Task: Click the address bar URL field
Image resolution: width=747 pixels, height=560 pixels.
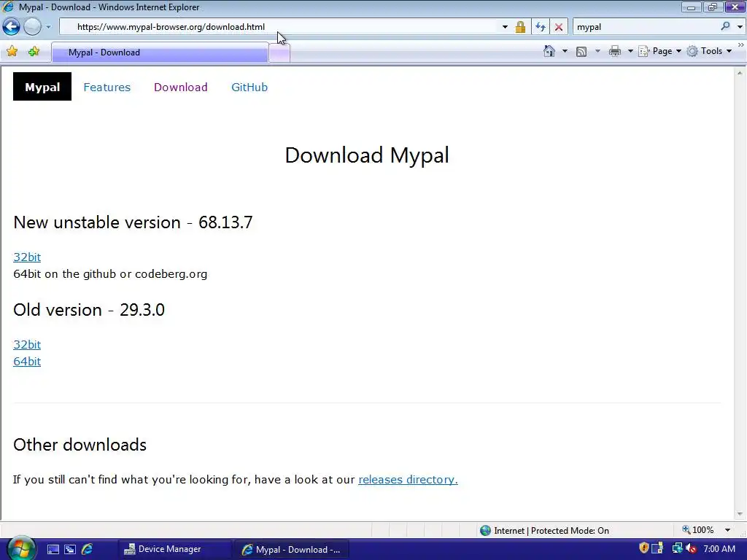Action: coord(281,27)
